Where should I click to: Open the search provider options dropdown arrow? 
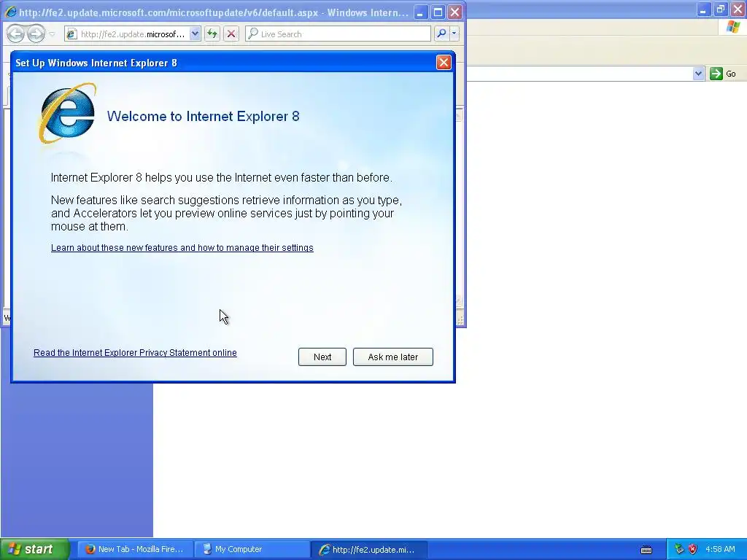(x=454, y=34)
